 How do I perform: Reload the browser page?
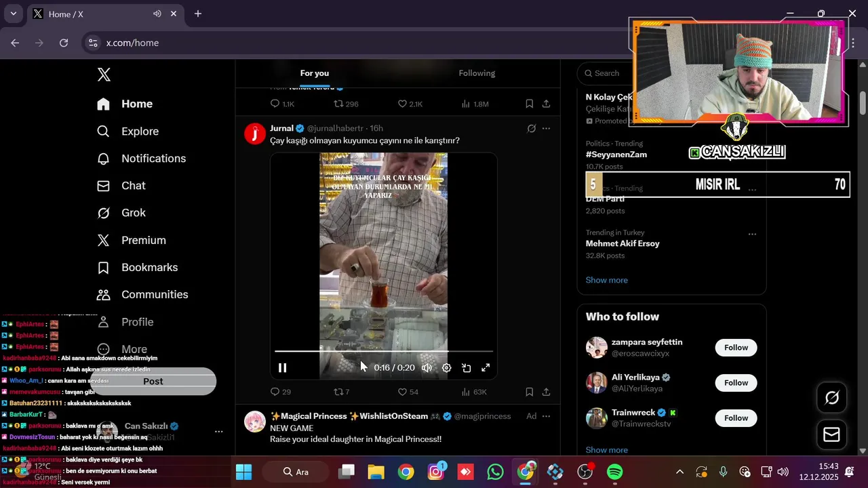pos(64,43)
